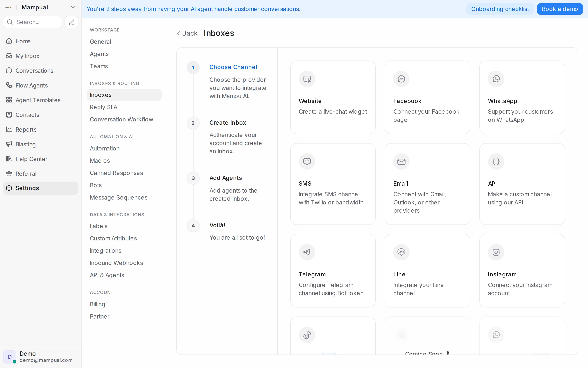Image resolution: width=588 pixels, height=368 pixels.
Task: Click the Mampuai workspace logo
Action: [x=8, y=7]
